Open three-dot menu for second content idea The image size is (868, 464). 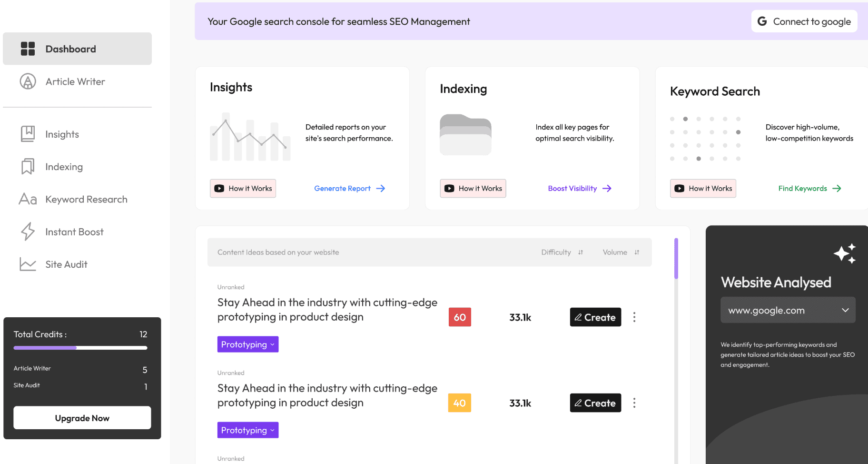click(634, 403)
